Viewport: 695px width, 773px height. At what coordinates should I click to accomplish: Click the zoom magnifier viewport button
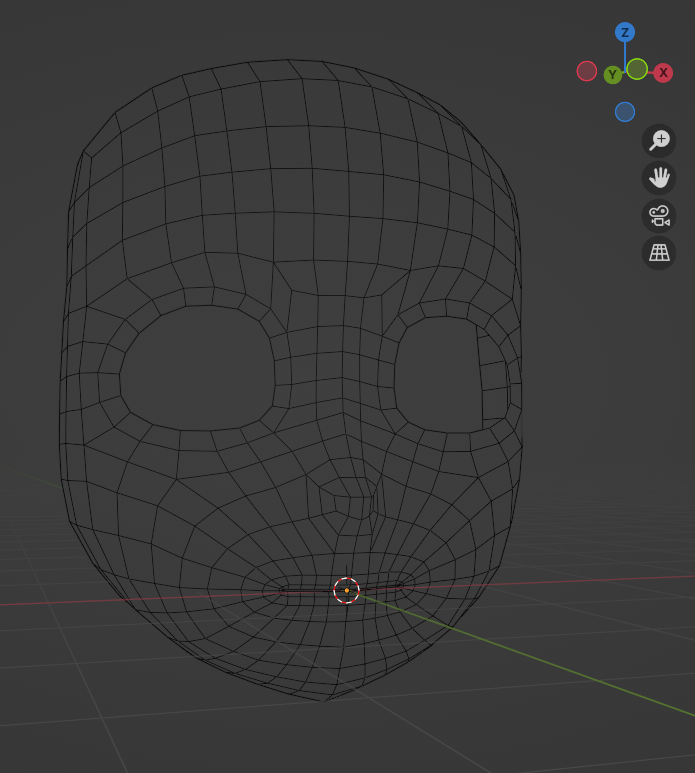click(659, 141)
